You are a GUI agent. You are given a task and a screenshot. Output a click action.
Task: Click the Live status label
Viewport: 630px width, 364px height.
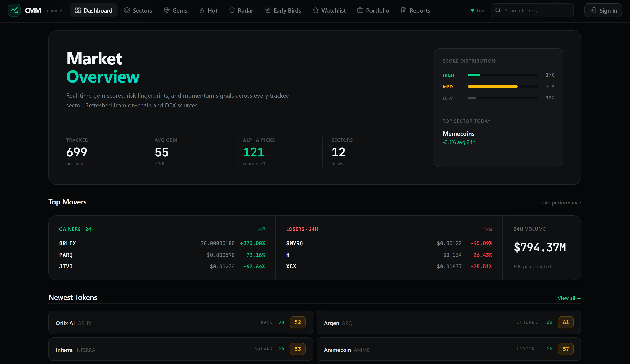[481, 11]
